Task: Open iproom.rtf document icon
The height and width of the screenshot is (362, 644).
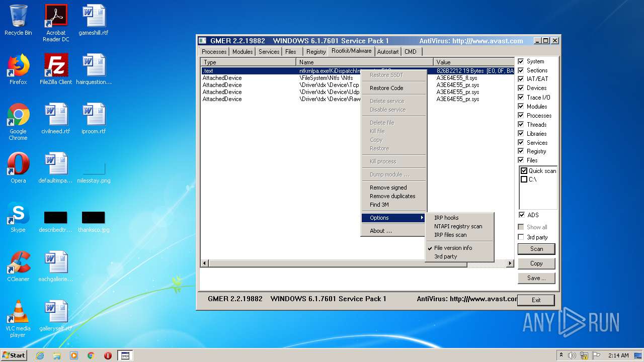Action: click(x=94, y=119)
